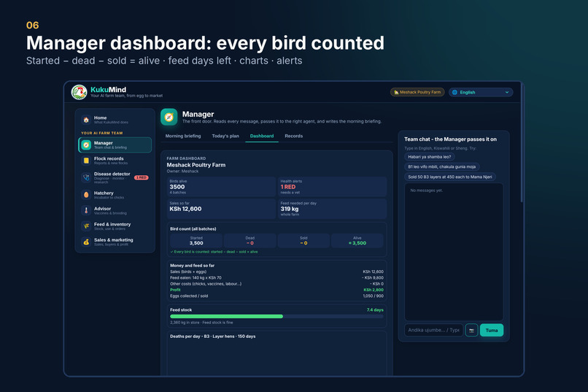This screenshot has height=392, width=588.
Task: Switch to the Records tab
Action: click(x=293, y=137)
